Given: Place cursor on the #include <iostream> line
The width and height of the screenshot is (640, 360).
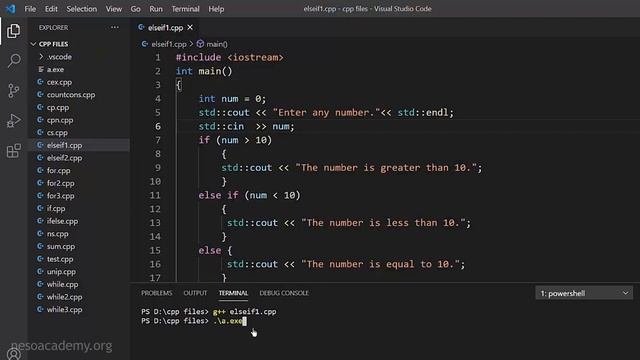Looking at the screenshot, I should 229,58.
